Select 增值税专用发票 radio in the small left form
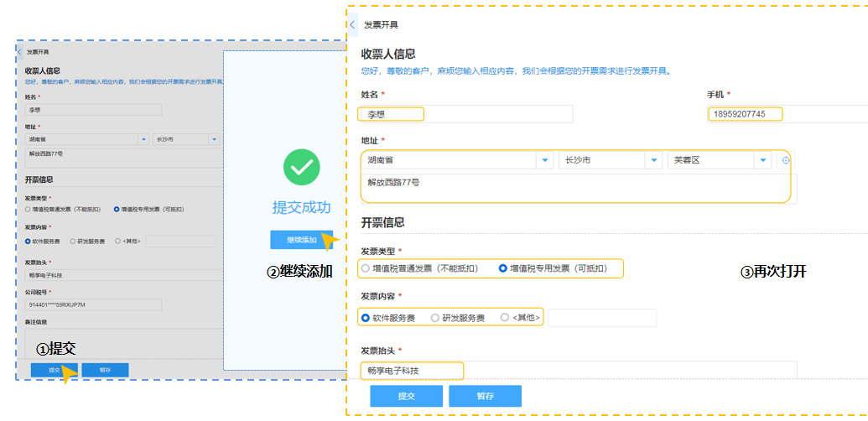The width and height of the screenshot is (868, 421). (117, 209)
